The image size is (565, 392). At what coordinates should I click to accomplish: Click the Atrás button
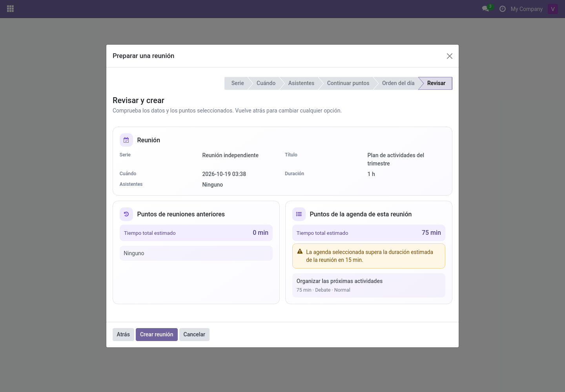(123, 334)
